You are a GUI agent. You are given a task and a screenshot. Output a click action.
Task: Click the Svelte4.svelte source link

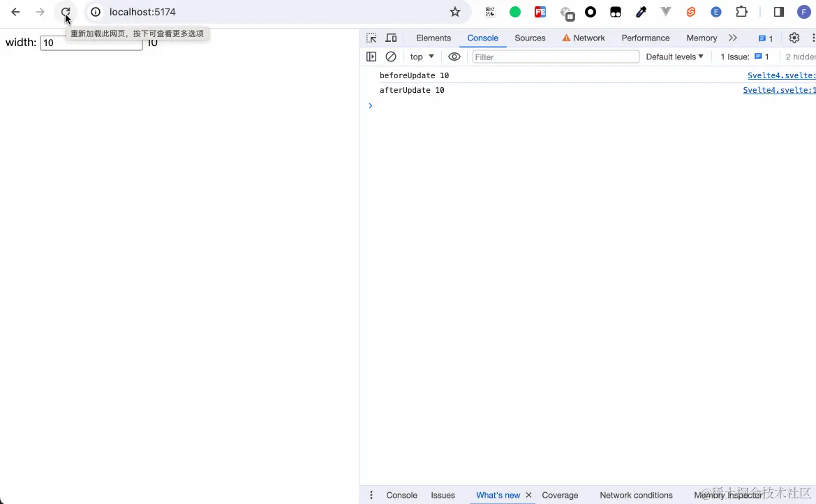click(x=780, y=75)
